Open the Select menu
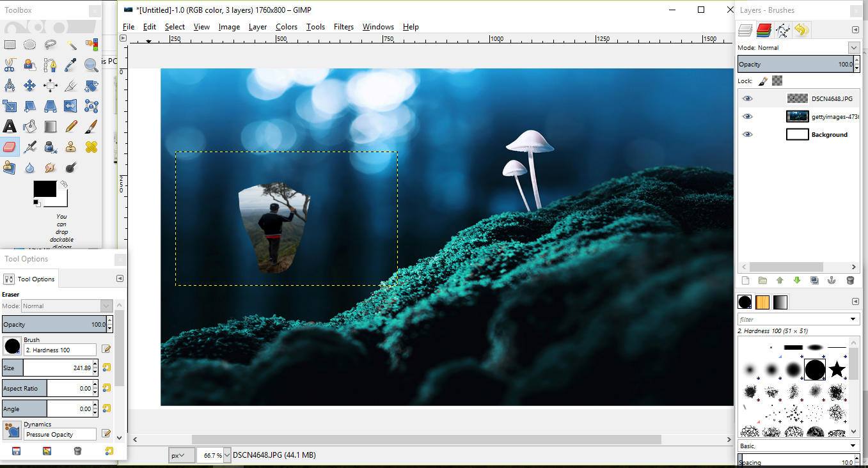 pos(175,27)
